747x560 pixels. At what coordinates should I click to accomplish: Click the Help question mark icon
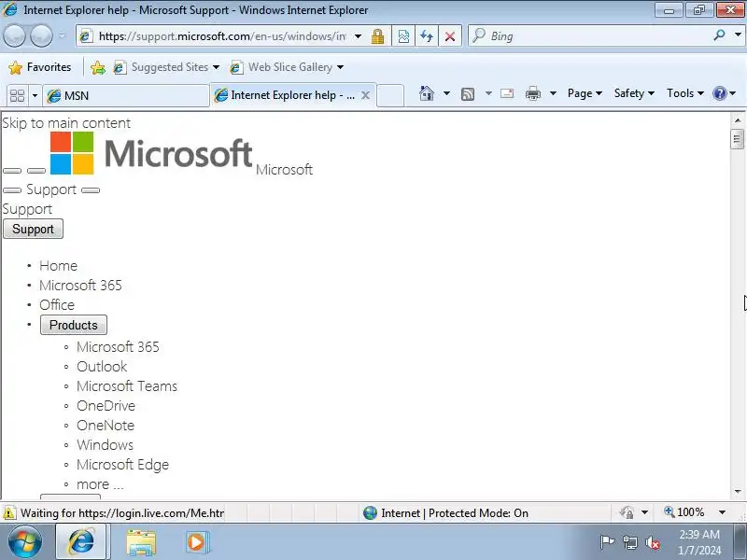[719, 93]
